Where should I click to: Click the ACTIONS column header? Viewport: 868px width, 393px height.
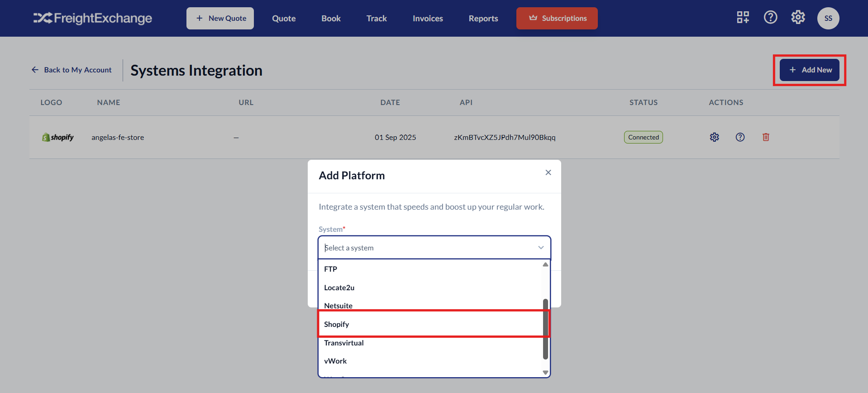point(726,102)
